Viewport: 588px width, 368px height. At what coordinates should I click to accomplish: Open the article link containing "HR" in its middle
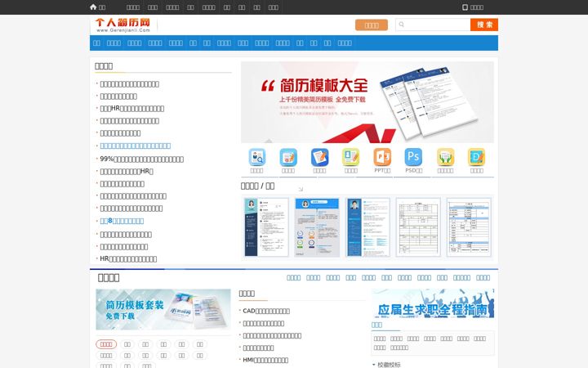[x=132, y=109]
